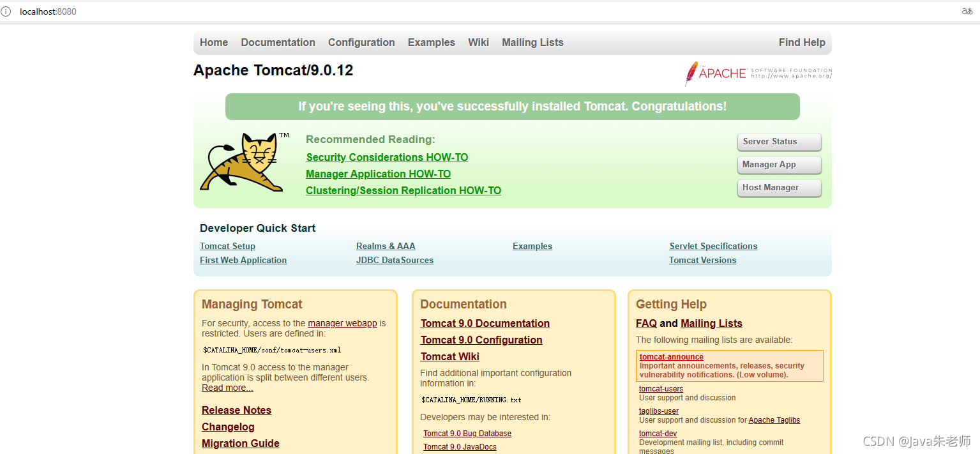Click the translate icon in address bar

pyautogui.click(x=967, y=11)
